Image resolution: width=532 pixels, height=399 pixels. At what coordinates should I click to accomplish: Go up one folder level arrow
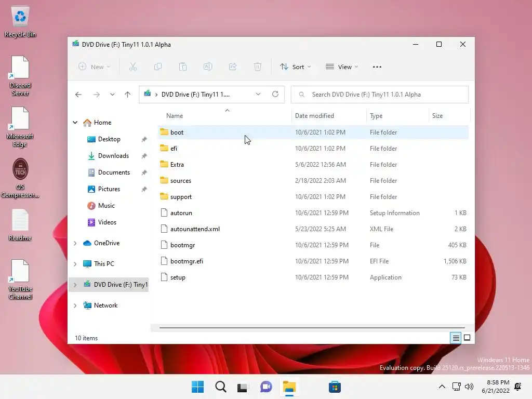click(128, 95)
